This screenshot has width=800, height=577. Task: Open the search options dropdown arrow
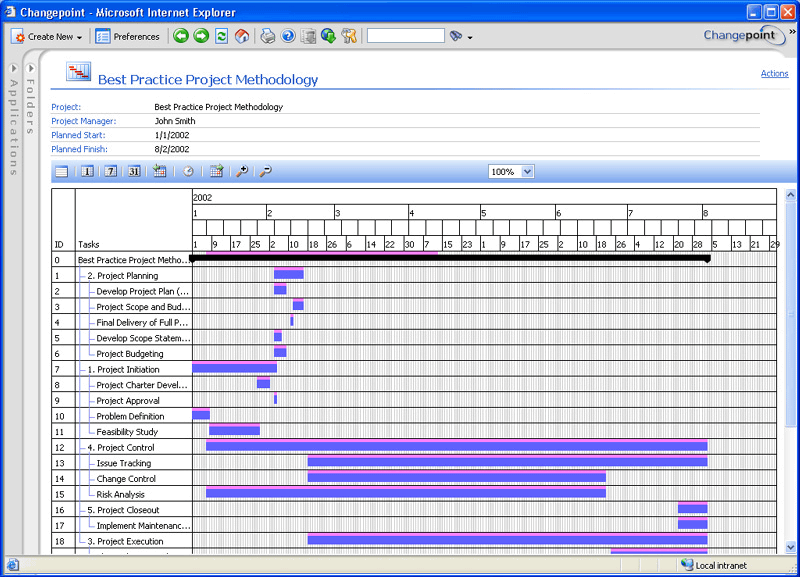tap(470, 37)
